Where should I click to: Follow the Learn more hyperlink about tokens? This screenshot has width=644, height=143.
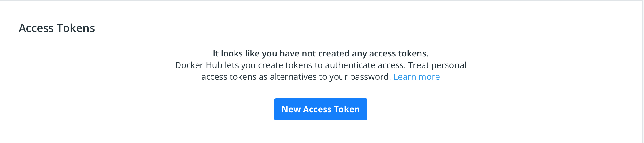point(416,77)
